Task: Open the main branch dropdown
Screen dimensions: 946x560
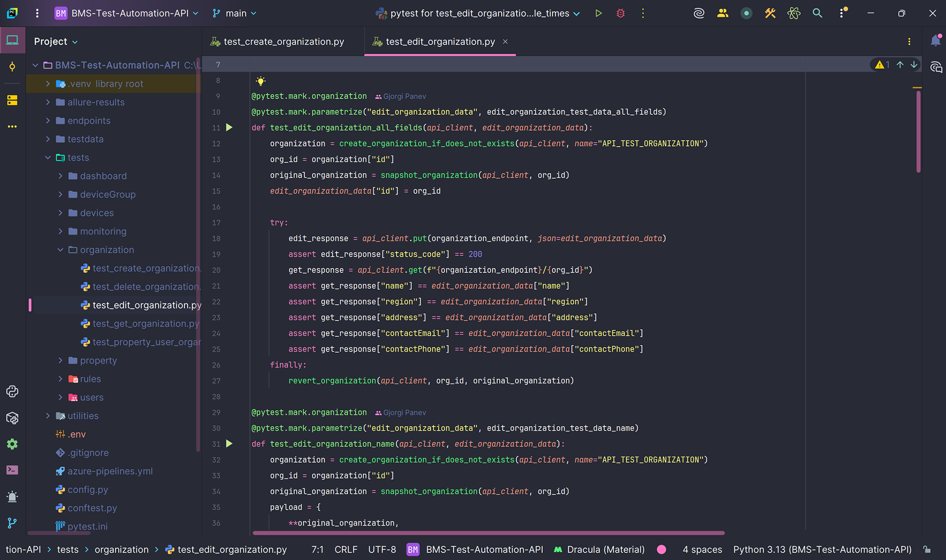Action: click(x=234, y=13)
